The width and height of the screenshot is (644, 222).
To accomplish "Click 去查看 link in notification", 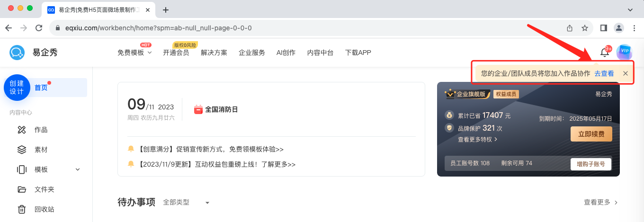I will 604,73.
